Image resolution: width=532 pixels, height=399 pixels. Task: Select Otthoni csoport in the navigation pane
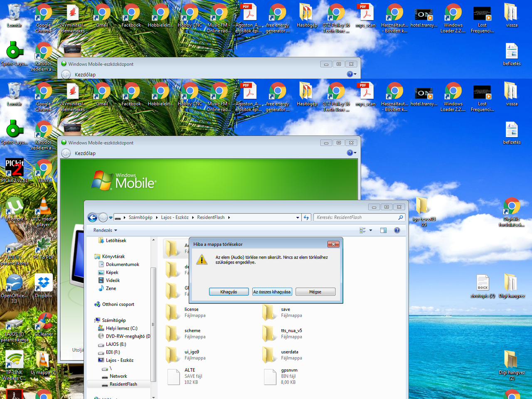click(114, 304)
